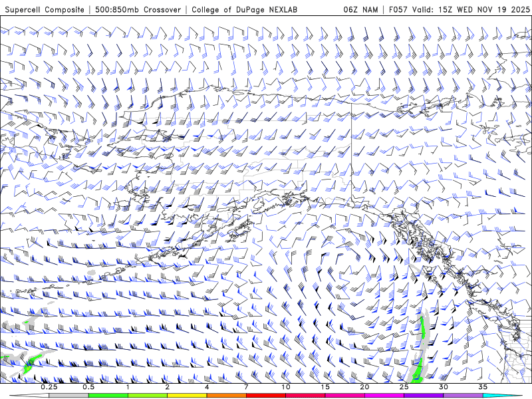Image resolution: width=532 pixels, height=399 pixels.
Task: Click the "College of DuPage NEXLAB" label
Action: point(244,9)
